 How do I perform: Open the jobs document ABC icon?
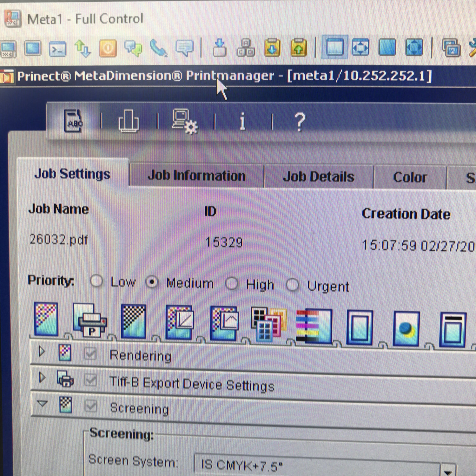point(73,121)
